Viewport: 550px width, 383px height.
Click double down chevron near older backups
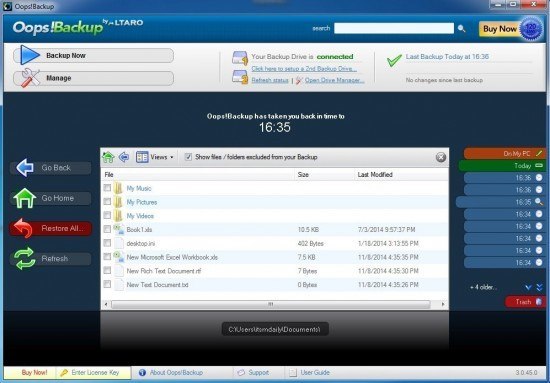click(539, 288)
